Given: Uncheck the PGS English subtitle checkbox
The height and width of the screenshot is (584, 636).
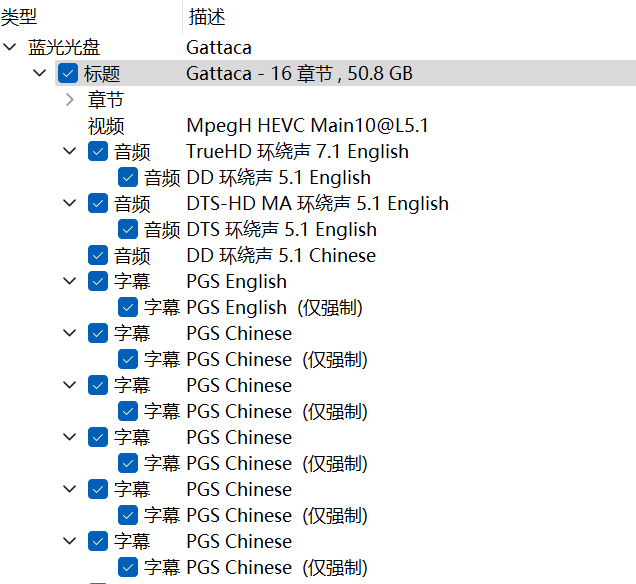Looking at the screenshot, I should (98, 281).
